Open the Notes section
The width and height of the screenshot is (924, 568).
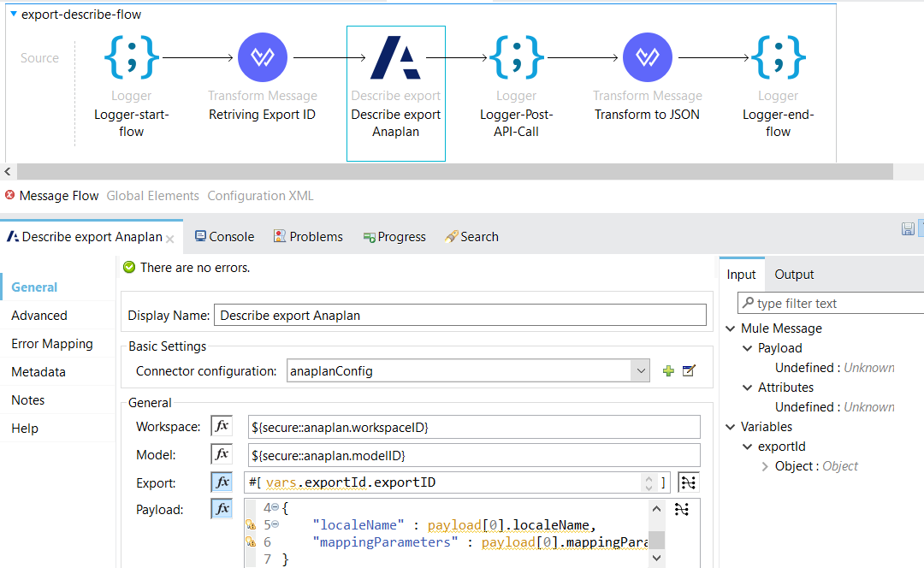coord(27,400)
